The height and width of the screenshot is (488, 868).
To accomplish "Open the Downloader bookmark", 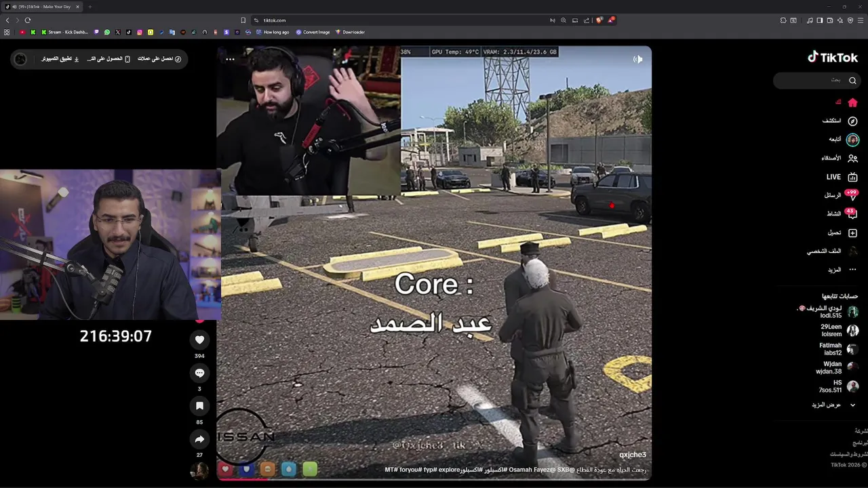I will 350,32.
